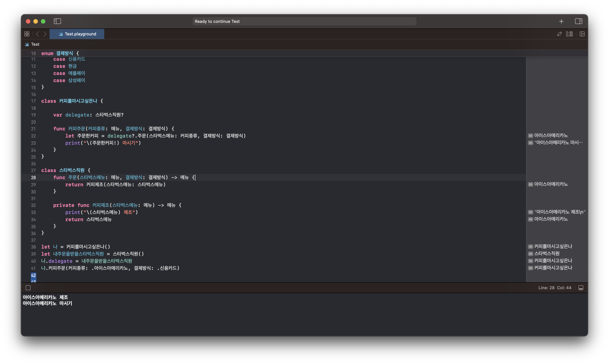Open the adjust editor options icon
Image resolution: width=609 pixels, height=364 pixels.
point(569,34)
